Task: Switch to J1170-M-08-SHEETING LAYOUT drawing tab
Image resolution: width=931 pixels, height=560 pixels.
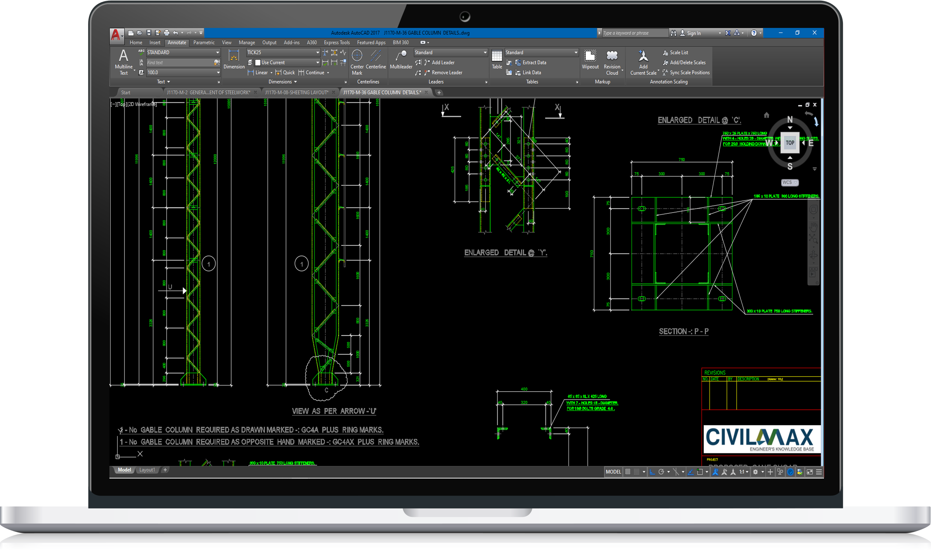Action: 297,92
